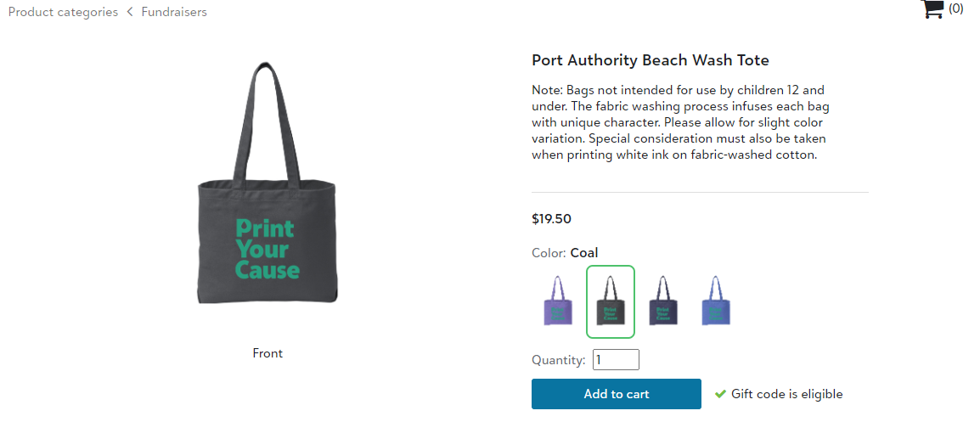This screenshot has height=422, width=980.
Task: Click the cart item count (0)
Action: [x=956, y=8]
